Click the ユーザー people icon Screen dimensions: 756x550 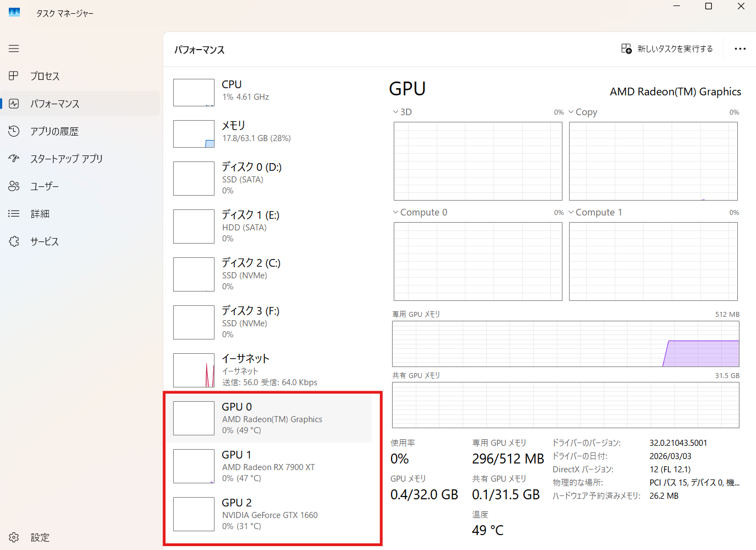(x=14, y=186)
